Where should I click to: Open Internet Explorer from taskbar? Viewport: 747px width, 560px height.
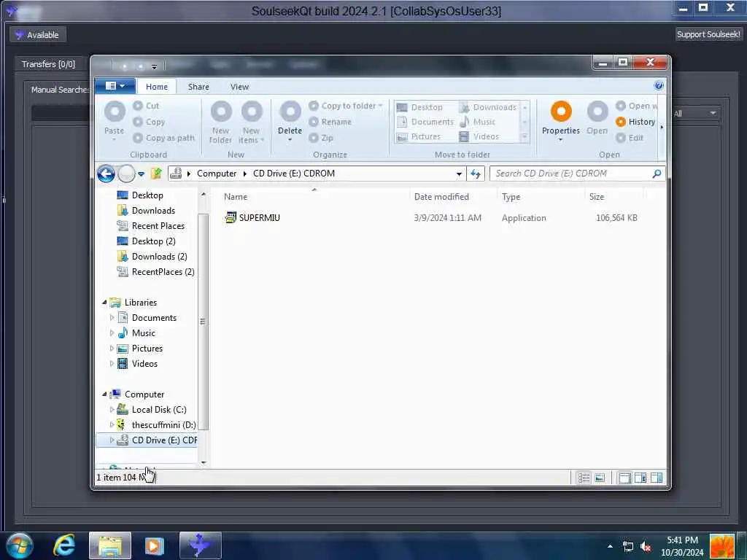click(65, 545)
